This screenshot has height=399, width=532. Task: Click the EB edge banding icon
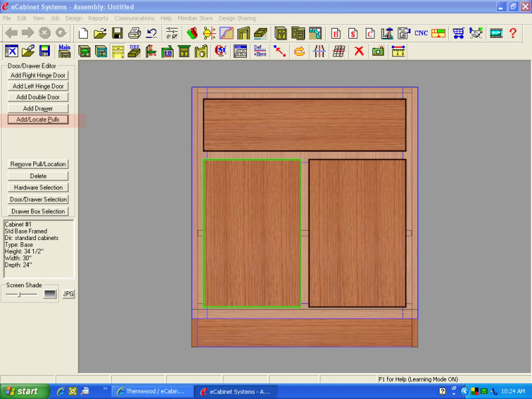coord(168,51)
